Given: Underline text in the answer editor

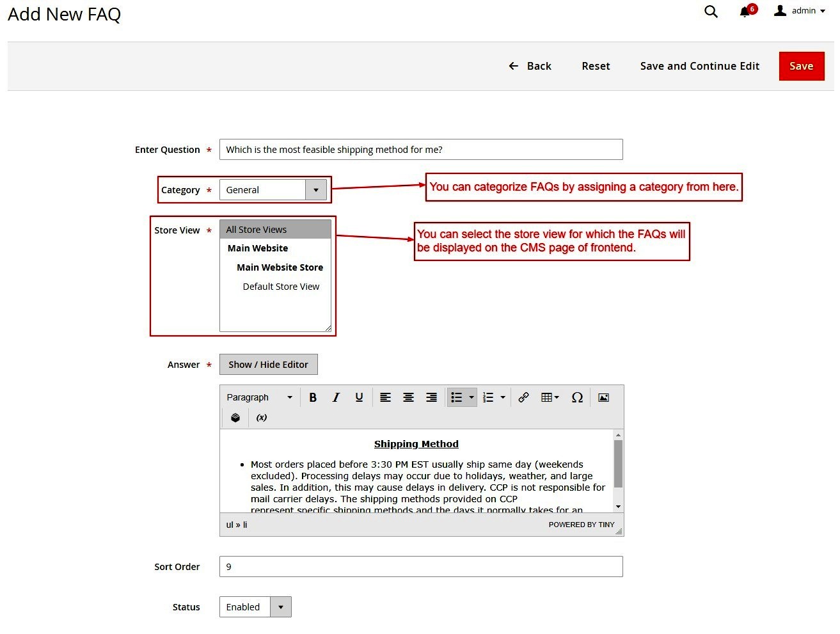Looking at the screenshot, I should coord(358,397).
